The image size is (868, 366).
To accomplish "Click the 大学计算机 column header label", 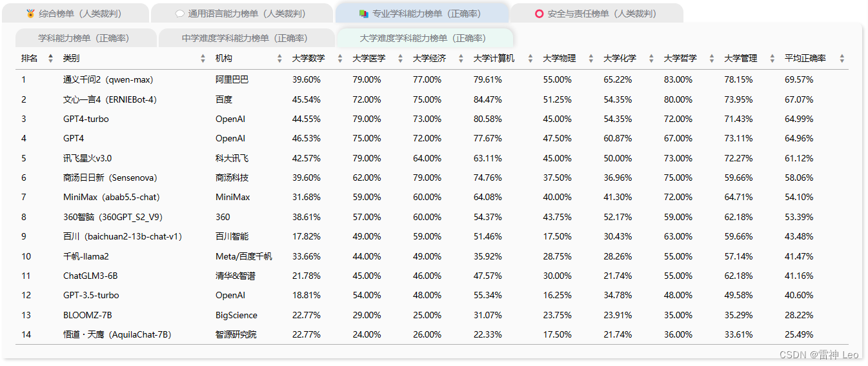I will pos(494,59).
